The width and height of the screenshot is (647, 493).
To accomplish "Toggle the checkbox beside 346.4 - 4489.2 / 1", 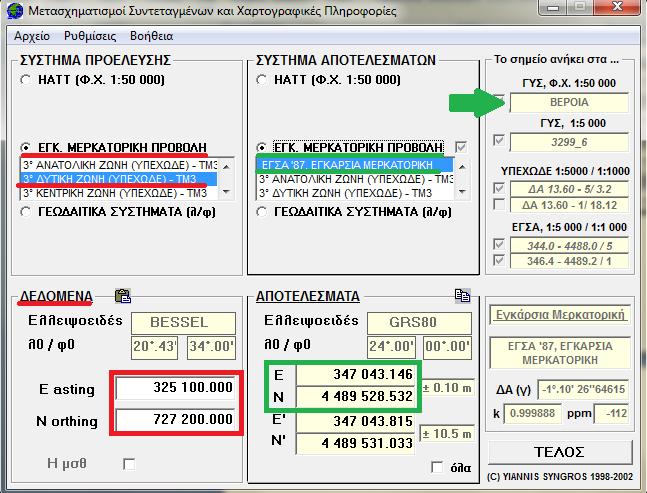I will [x=499, y=260].
